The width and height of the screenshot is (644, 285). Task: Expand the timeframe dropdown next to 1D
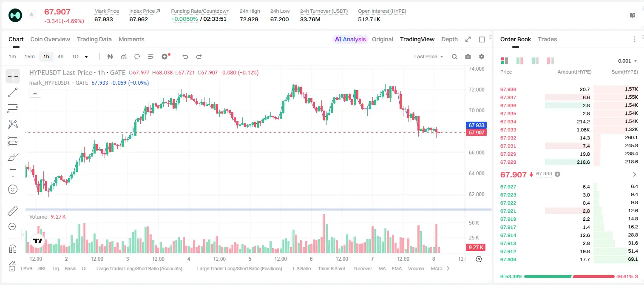[86, 57]
